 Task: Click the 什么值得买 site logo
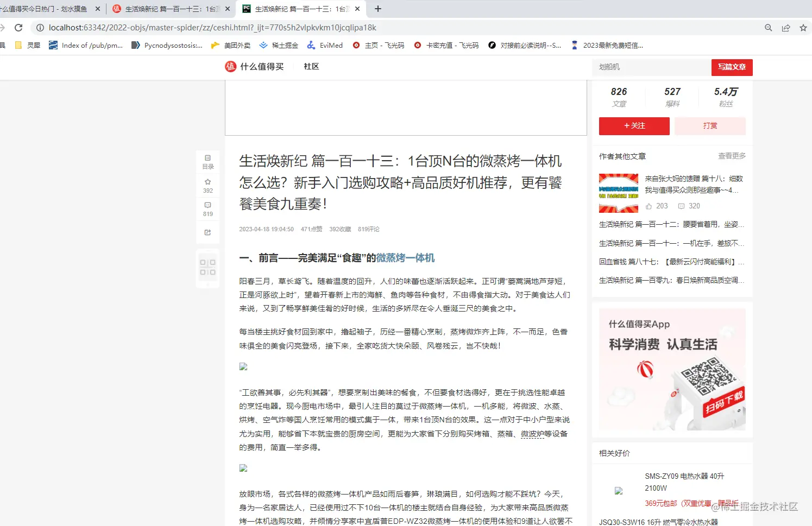pyautogui.click(x=254, y=66)
